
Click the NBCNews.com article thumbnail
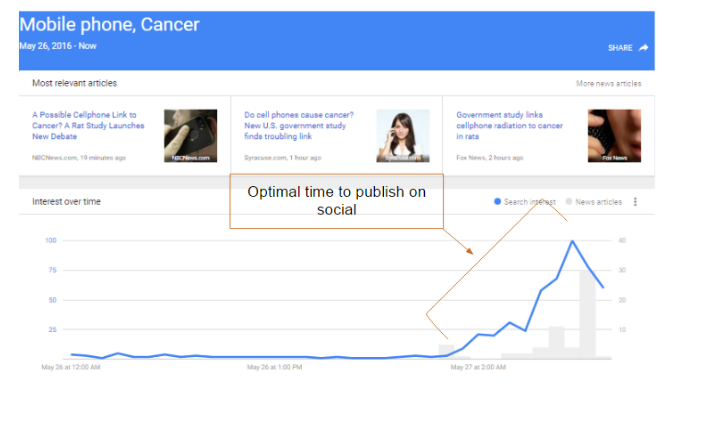click(190, 136)
